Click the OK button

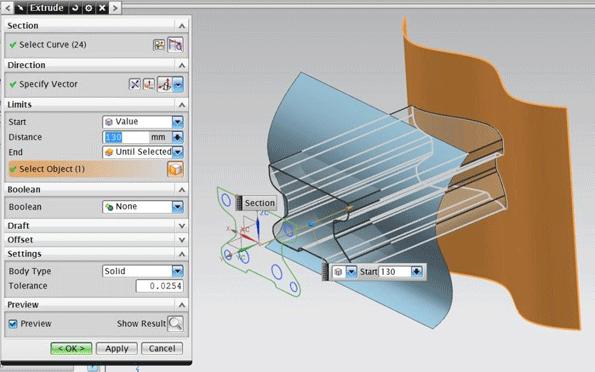tap(71, 348)
